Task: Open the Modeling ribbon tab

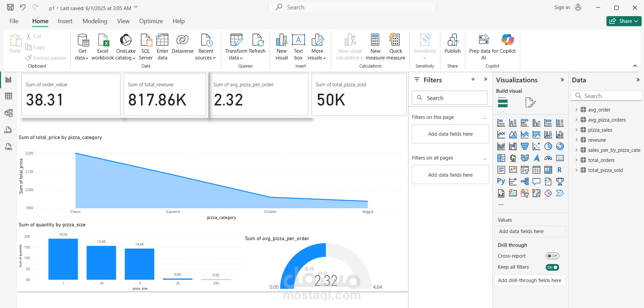Action: click(x=95, y=21)
